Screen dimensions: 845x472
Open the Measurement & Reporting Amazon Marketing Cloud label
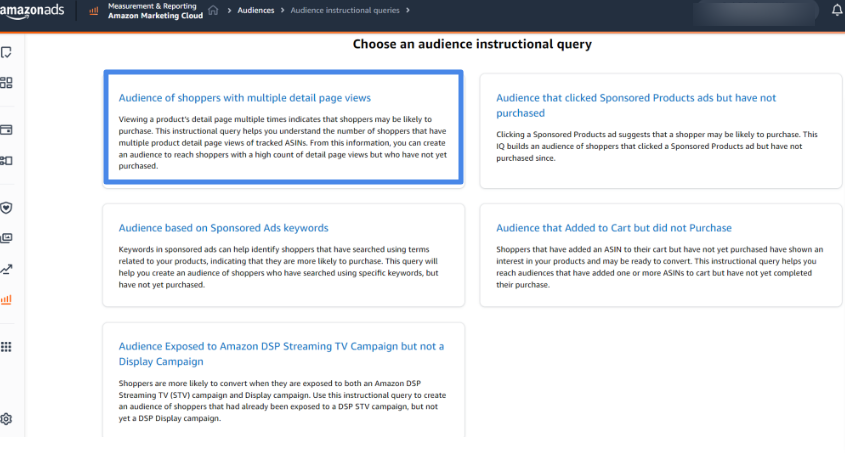[x=155, y=11]
